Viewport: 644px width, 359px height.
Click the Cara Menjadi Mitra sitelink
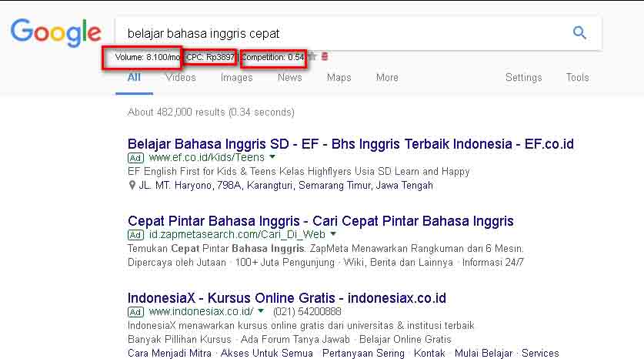(169, 354)
